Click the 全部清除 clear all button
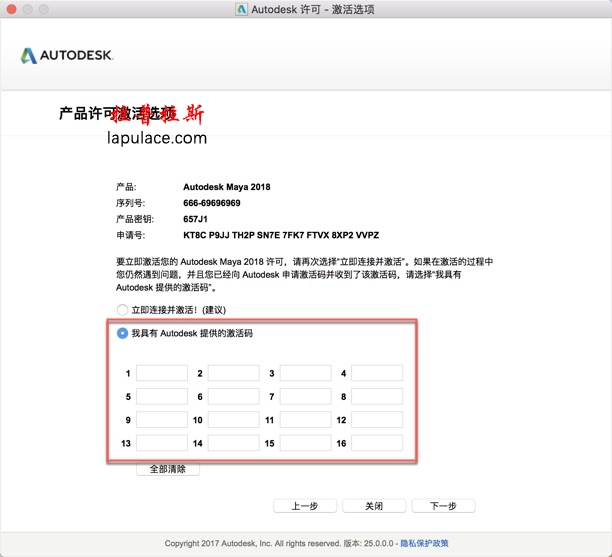 click(x=168, y=469)
